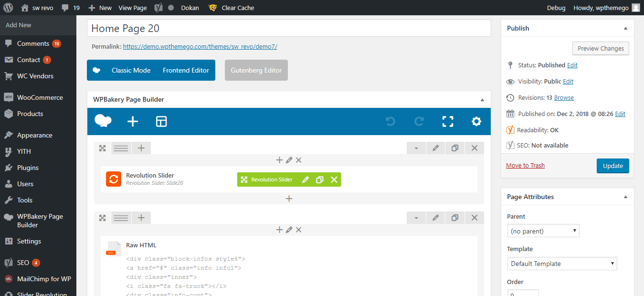Click the undo arrow in WPBakery toolbar
This screenshot has width=644, height=296.
pyautogui.click(x=391, y=122)
